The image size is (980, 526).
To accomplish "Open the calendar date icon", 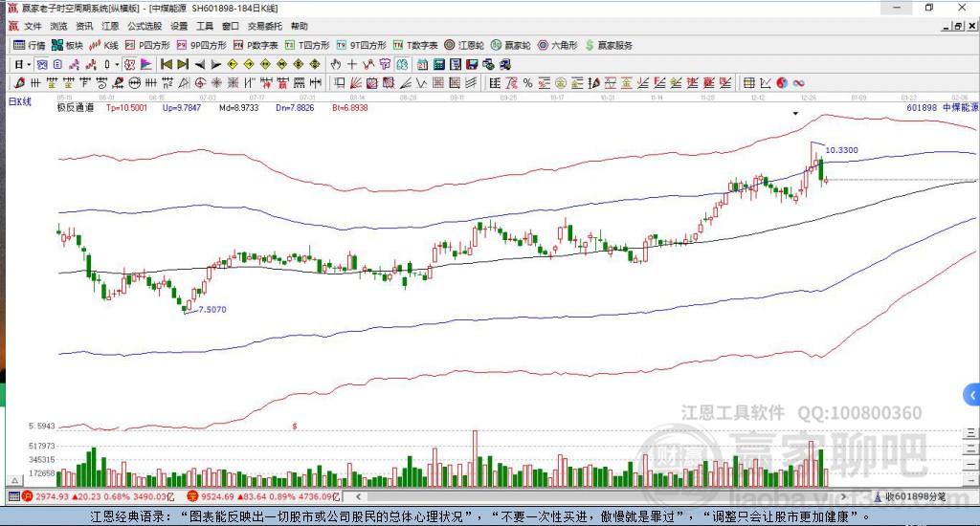I will [x=422, y=64].
